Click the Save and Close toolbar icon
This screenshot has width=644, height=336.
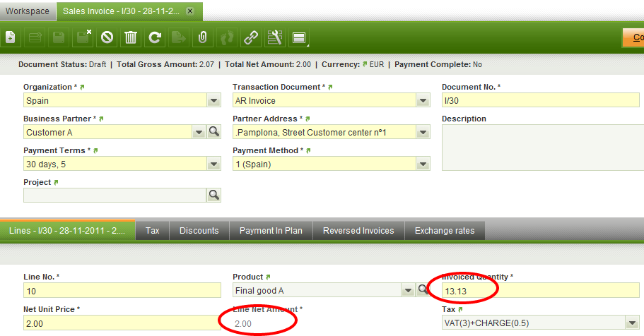click(x=83, y=37)
